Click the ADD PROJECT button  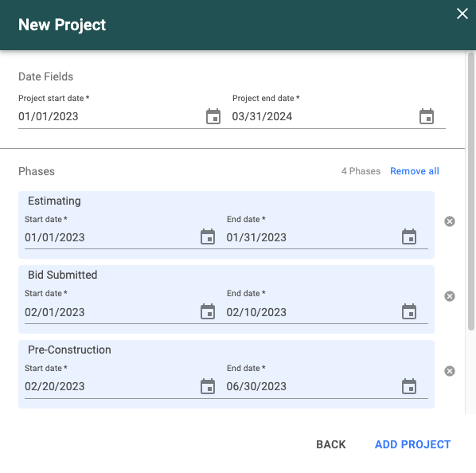[x=412, y=444]
